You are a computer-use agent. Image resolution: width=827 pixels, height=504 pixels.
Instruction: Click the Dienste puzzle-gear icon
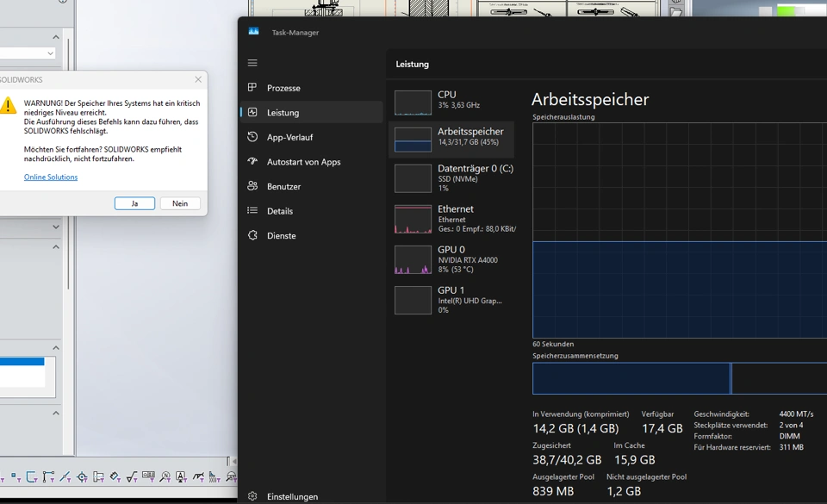pos(252,235)
